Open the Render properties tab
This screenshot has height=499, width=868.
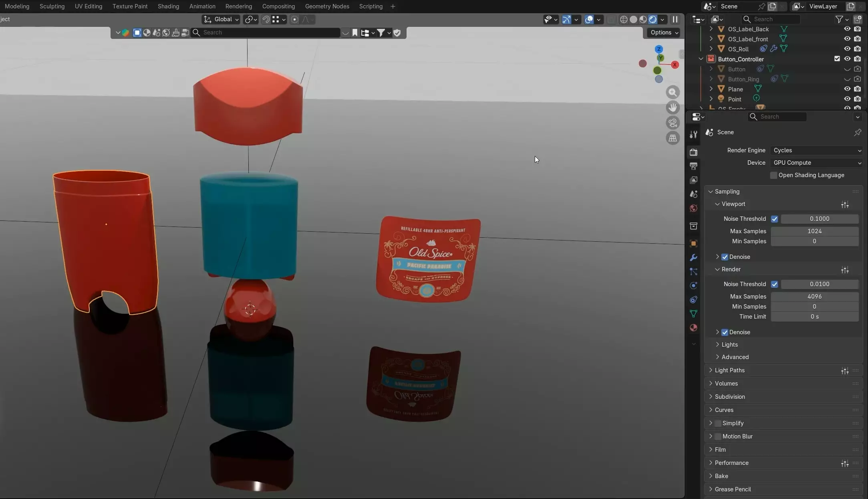693,152
